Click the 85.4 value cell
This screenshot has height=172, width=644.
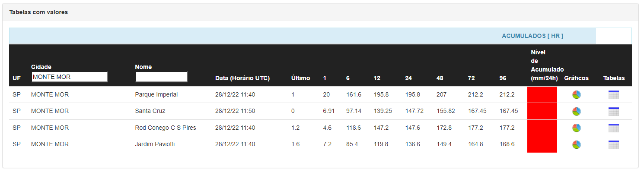(x=352, y=144)
